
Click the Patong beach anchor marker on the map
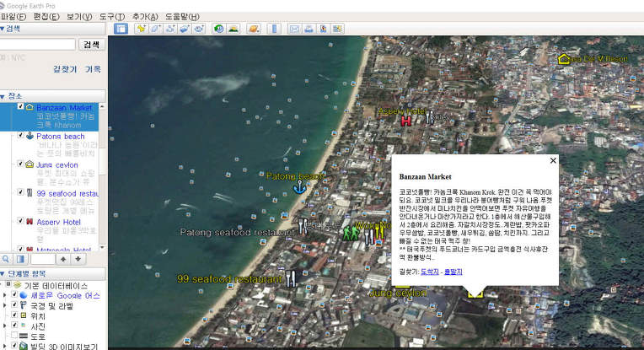pos(299,187)
